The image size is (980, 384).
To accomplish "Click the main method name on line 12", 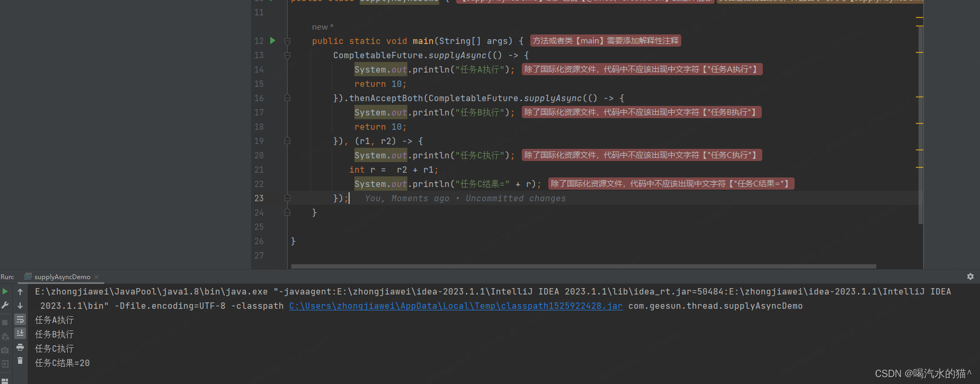I will tap(423, 41).
